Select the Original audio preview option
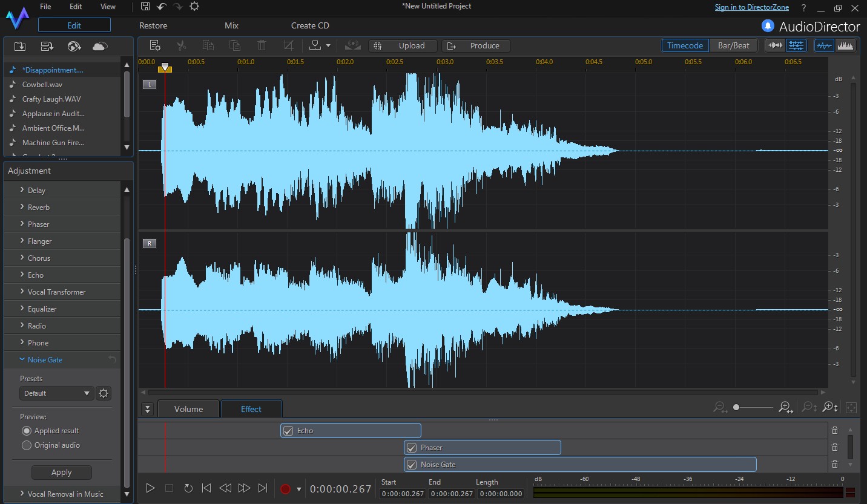This screenshot has width=867, height=504. point(27,445)
